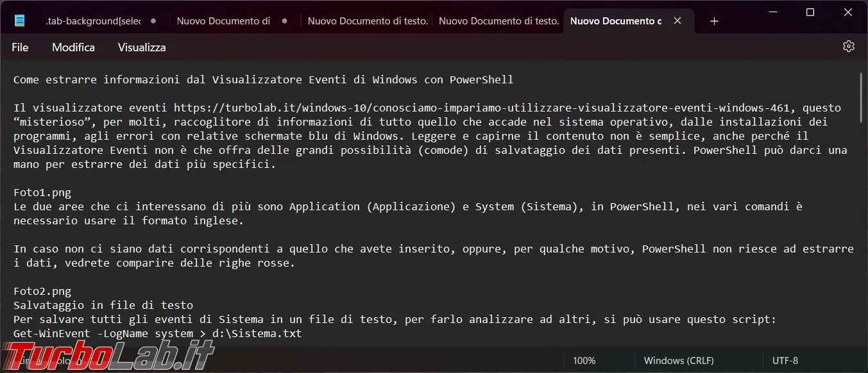Minimize the Notepad window
Image resolution: width=868 pixels, height=373 pixels.
(x=771, y=12)
